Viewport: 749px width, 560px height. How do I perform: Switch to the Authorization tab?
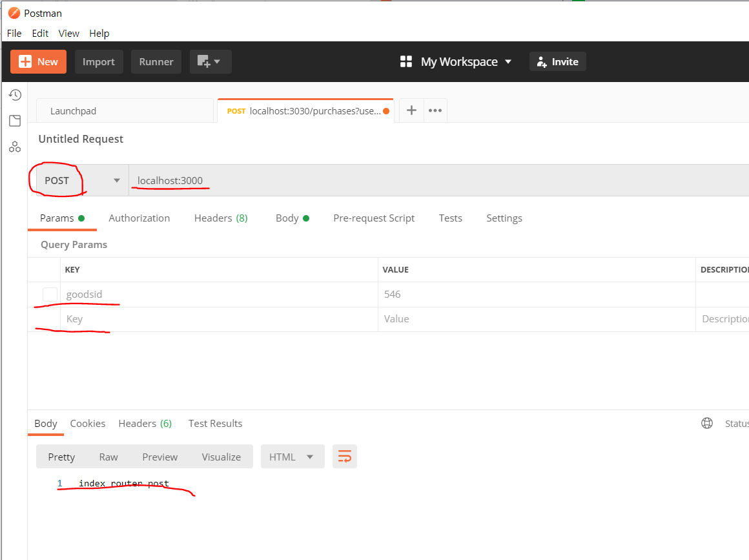tap(139, 218)
